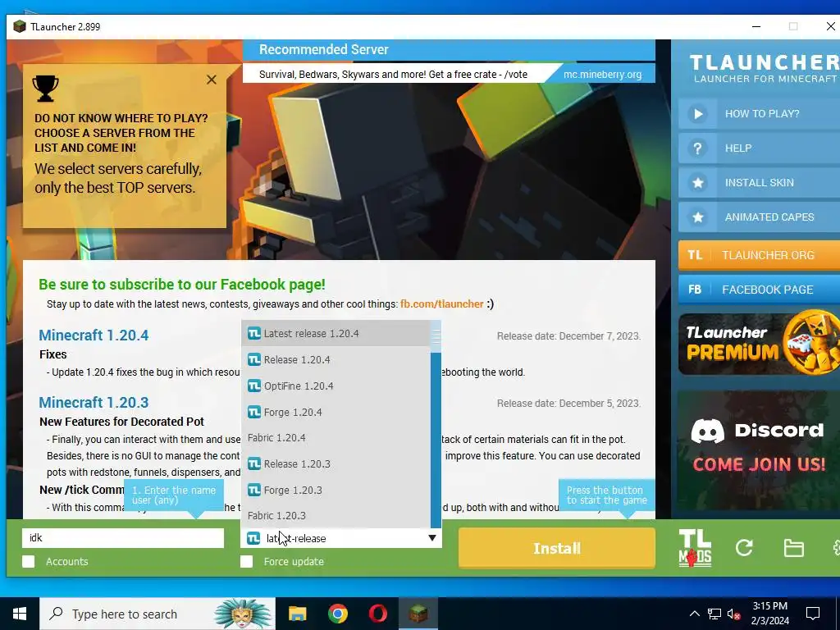840x630 pixels.
Task: Click the Recommended Server header
Action: pyautogui.click(x=449, y=50)
